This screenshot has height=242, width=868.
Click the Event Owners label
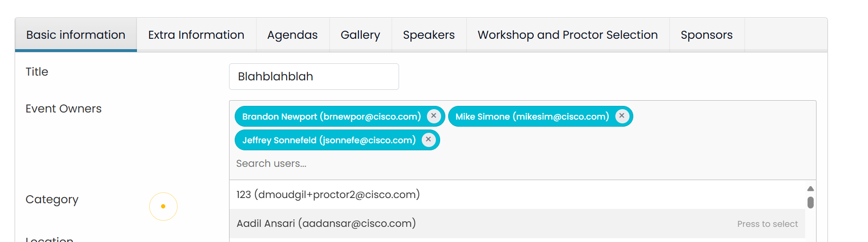[x=64, y=109]
